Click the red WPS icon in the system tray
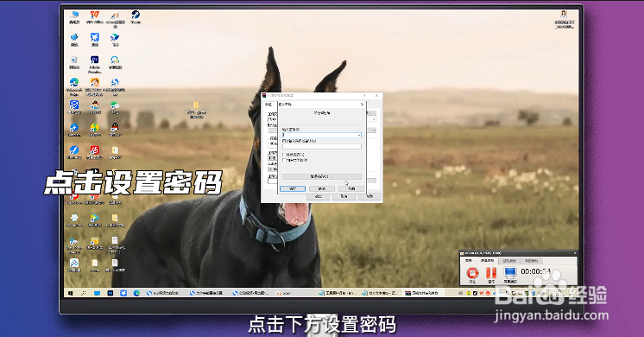 click(482, 293)
